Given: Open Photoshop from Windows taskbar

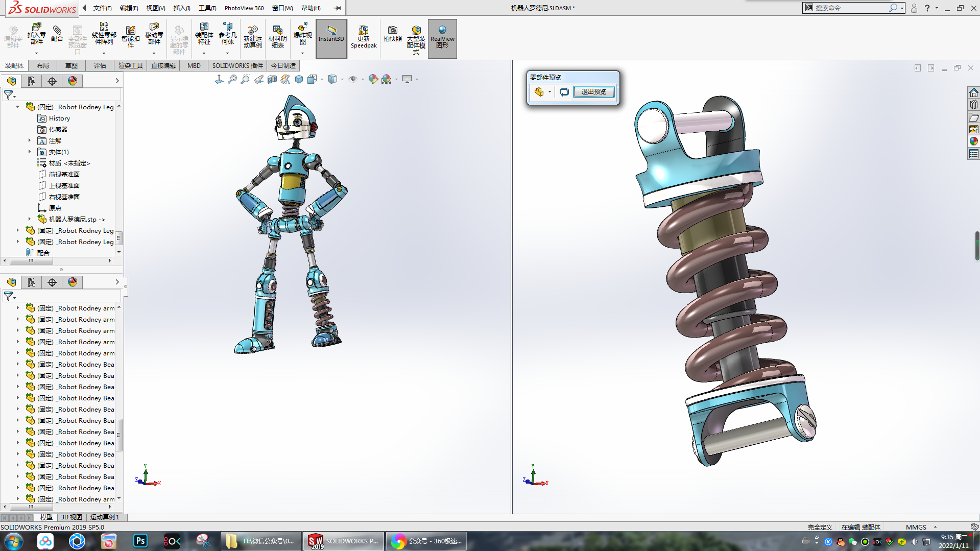Looking at the screenshot, I should coord(140,541).
